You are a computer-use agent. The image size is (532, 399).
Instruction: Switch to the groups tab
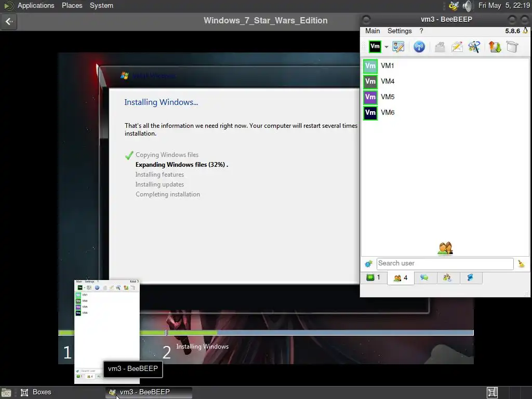447,278
